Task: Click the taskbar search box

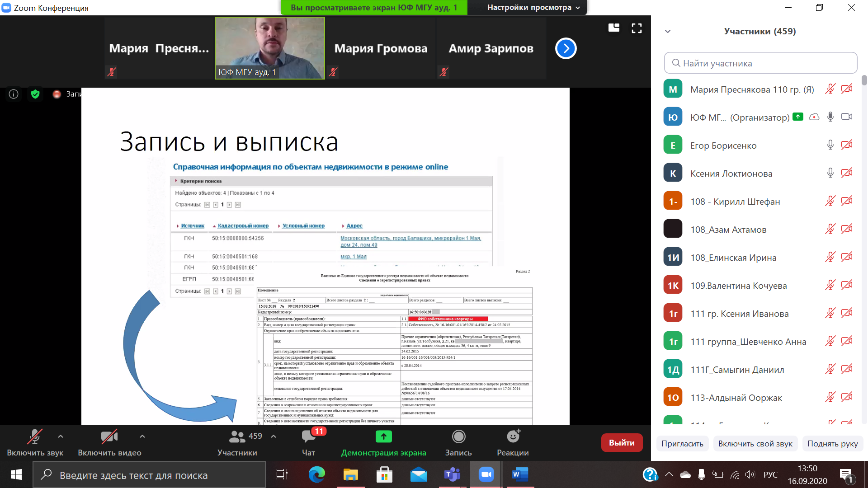Action: (149, 475)
